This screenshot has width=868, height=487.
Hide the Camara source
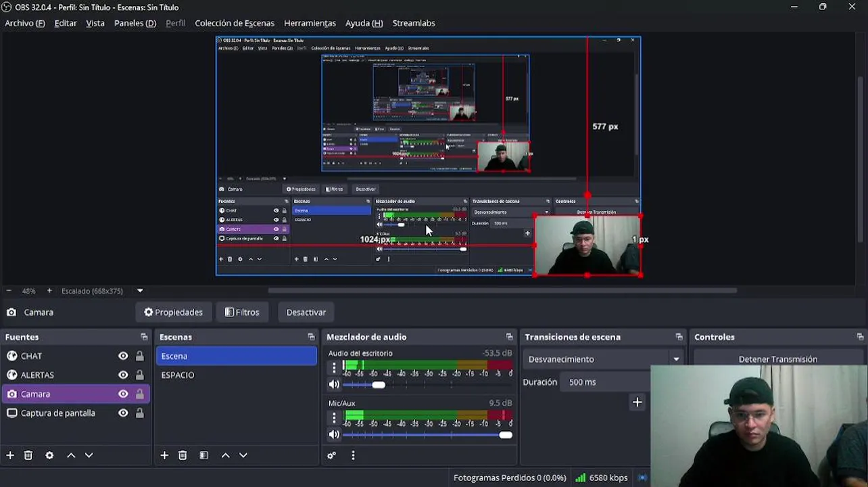123,394
